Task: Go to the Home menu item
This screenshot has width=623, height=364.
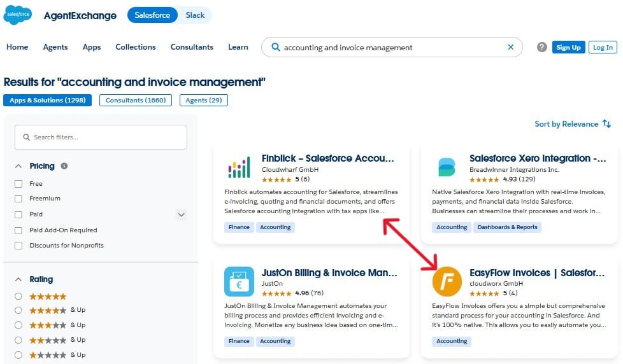Action: click(x=17, y=47)
